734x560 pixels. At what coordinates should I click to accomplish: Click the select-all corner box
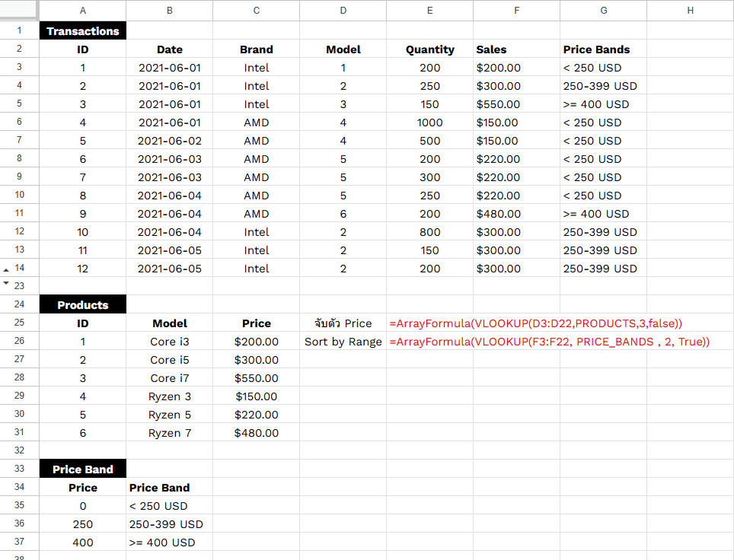click(x=19, y=10)
